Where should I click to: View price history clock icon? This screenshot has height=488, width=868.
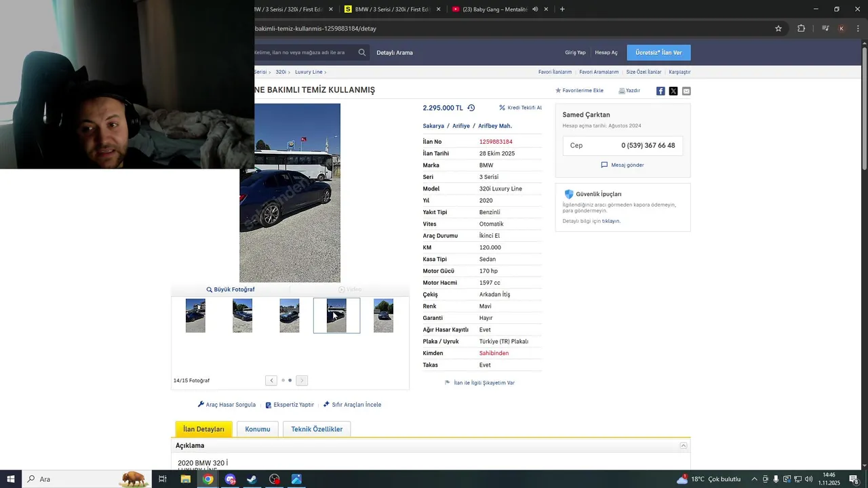click(471, 108)
